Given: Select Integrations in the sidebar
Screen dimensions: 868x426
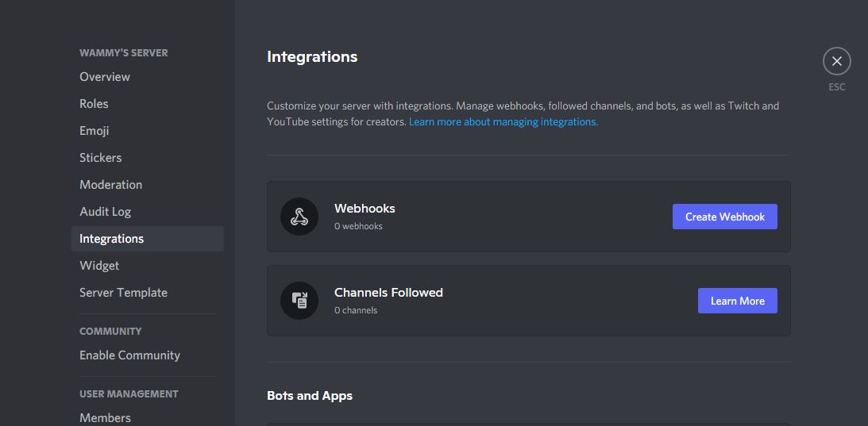Looking at the screenshot, I should tap(147, 239).
